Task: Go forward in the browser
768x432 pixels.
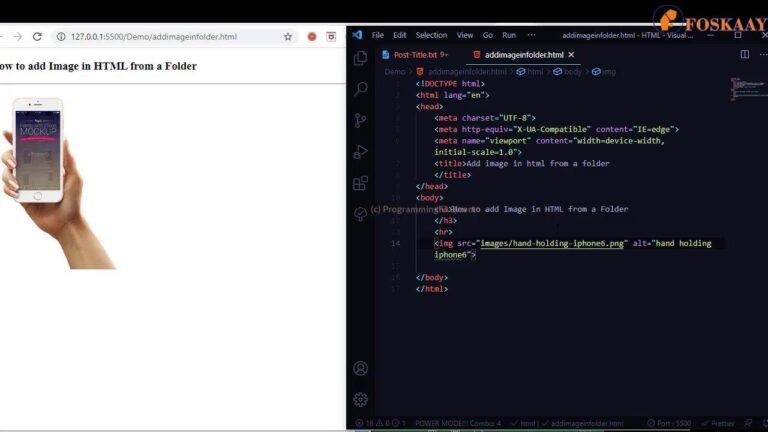Action: [x=18, y=37]
